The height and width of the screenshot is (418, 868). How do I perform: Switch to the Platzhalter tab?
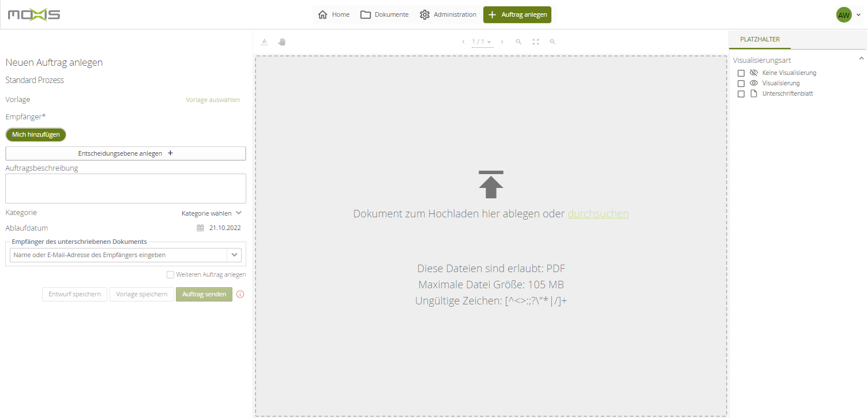pos(760,39)
